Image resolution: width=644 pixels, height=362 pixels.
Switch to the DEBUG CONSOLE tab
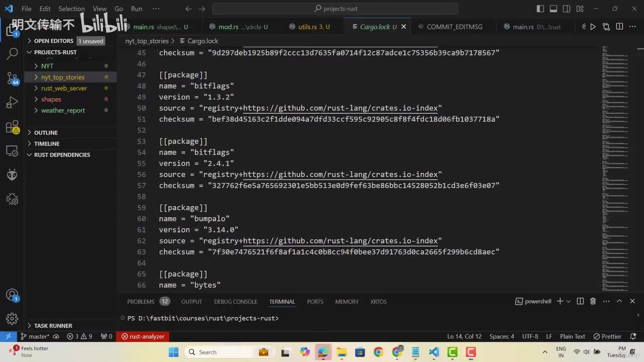coord(235,302)
